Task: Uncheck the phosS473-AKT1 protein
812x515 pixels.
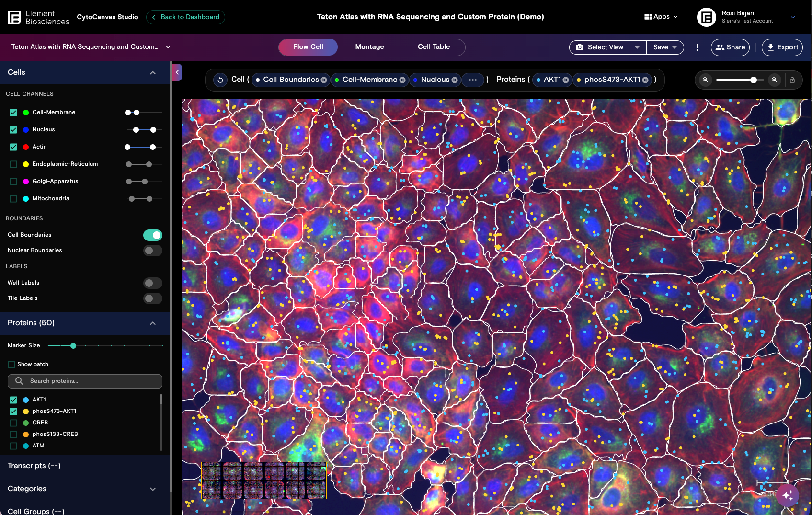Action: (13, 412)
